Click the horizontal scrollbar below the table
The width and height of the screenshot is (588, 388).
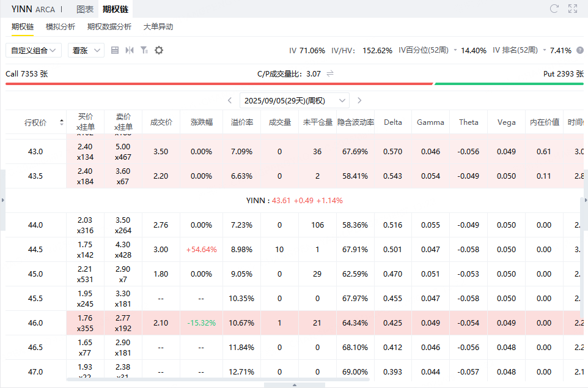pos(218,379)
